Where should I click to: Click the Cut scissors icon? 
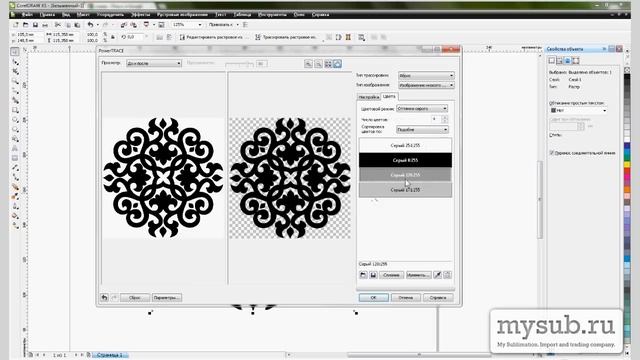point(58,25)
